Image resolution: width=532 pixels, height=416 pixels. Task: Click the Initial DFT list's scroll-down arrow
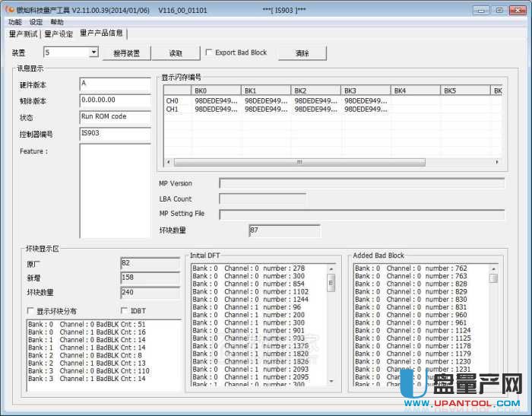[x=331, y=382]
